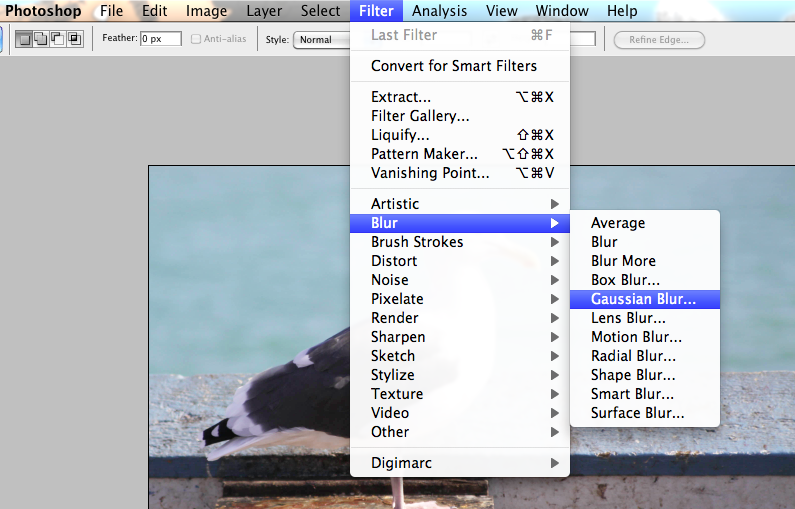This screenshot has width=795, height=509.
Task: Choose the Extract... filter
Action: coord(460,97)
